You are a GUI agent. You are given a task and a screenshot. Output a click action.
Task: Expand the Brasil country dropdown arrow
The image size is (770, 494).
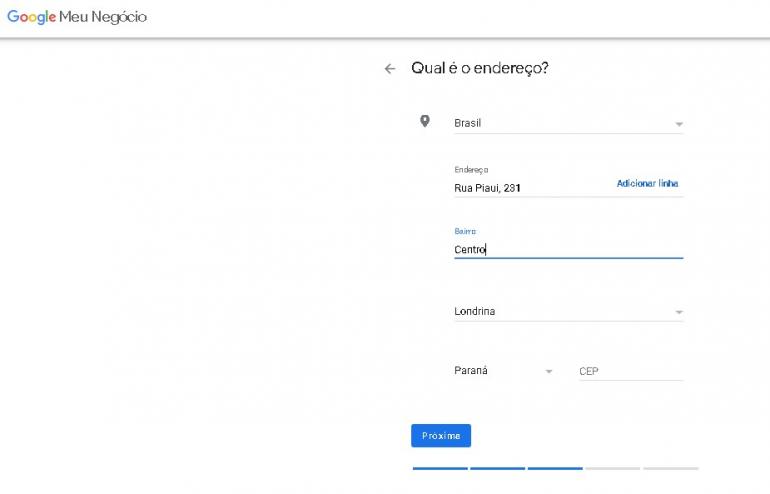tap(678, 125)
